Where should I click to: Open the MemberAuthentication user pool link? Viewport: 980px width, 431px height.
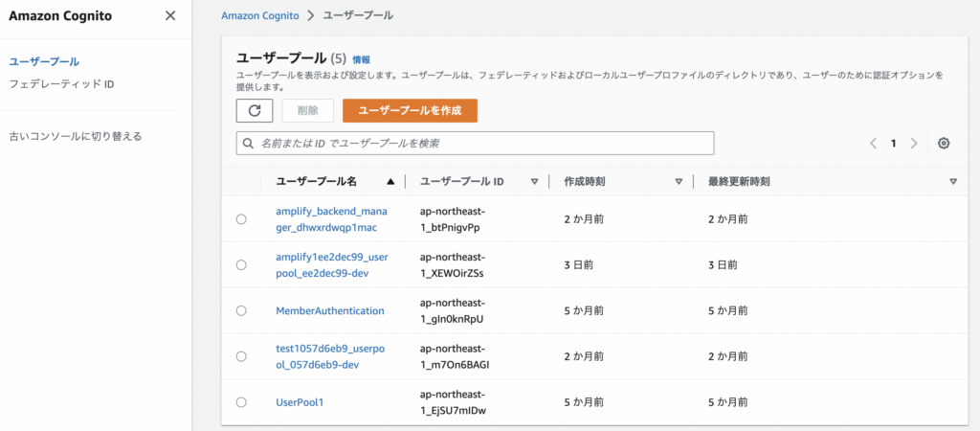click(330, 311)
